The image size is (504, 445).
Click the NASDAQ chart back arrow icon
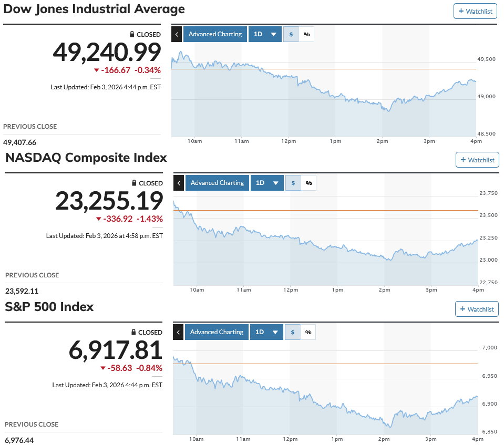point(179,183)
